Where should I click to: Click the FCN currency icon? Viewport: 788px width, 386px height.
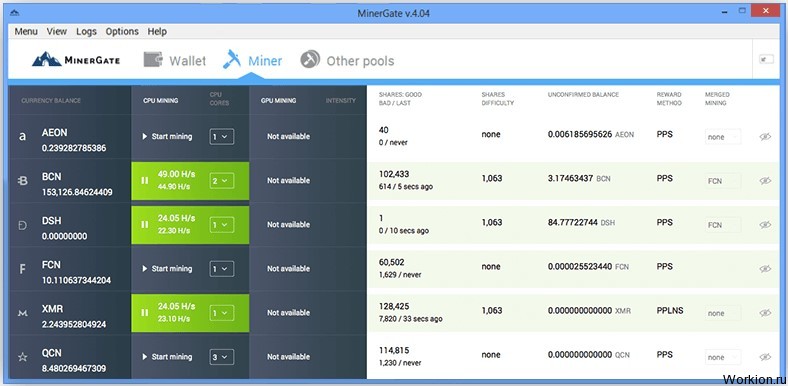[x=23, y=269]
